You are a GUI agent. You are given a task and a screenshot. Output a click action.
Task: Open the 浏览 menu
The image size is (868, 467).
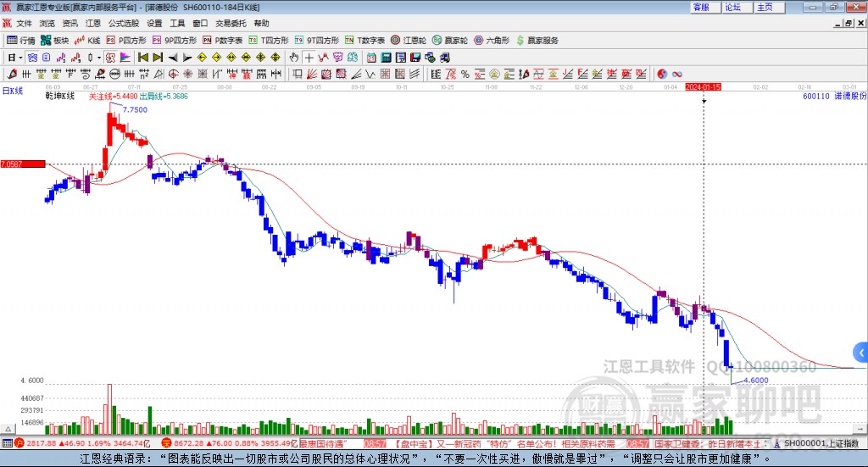pyautogui.click(x=47, y=23)
